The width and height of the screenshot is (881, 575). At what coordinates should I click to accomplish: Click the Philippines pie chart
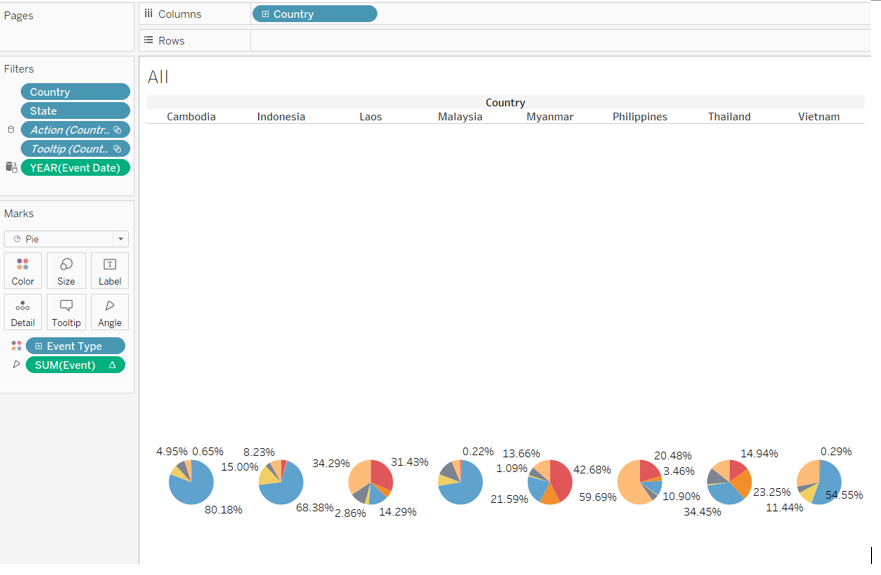639,482
